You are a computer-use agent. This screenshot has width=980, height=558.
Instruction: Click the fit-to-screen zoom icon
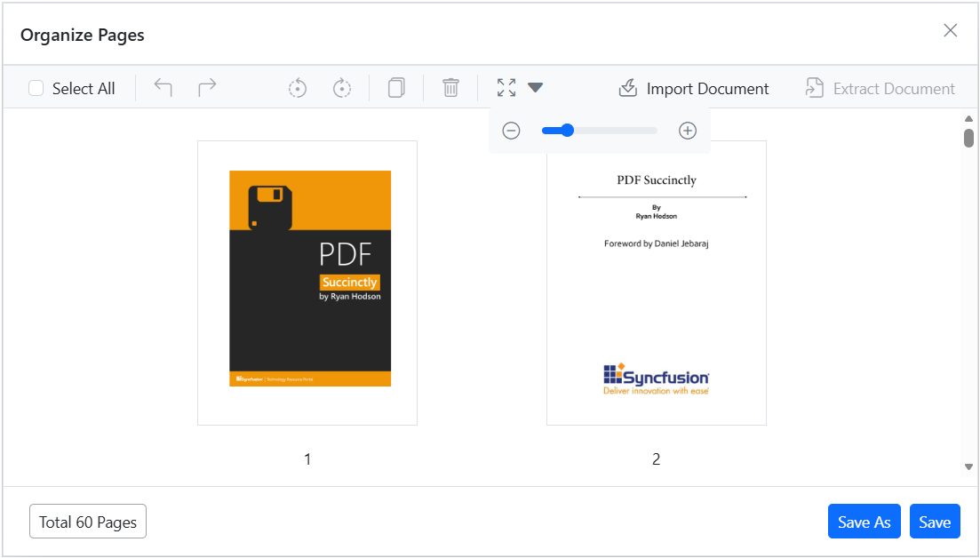[506, 87]
